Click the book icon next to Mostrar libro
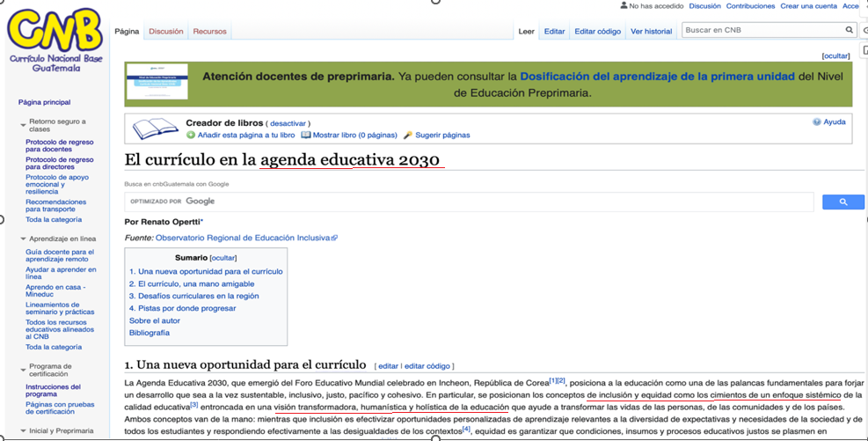Viewport: 868px width, 441px height. tap(305, 136)
